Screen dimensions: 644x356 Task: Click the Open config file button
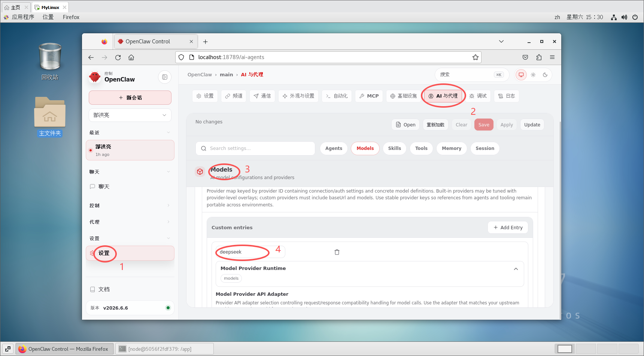click(x=405, y=125)
